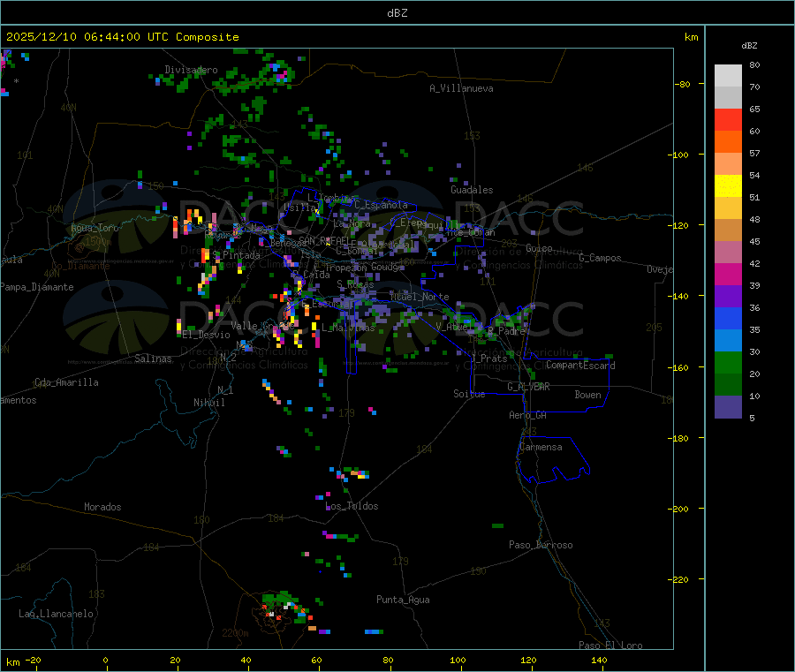Click the 'Nihuil' place label
This screenshot has height=672, width=795.
point(208,403)
